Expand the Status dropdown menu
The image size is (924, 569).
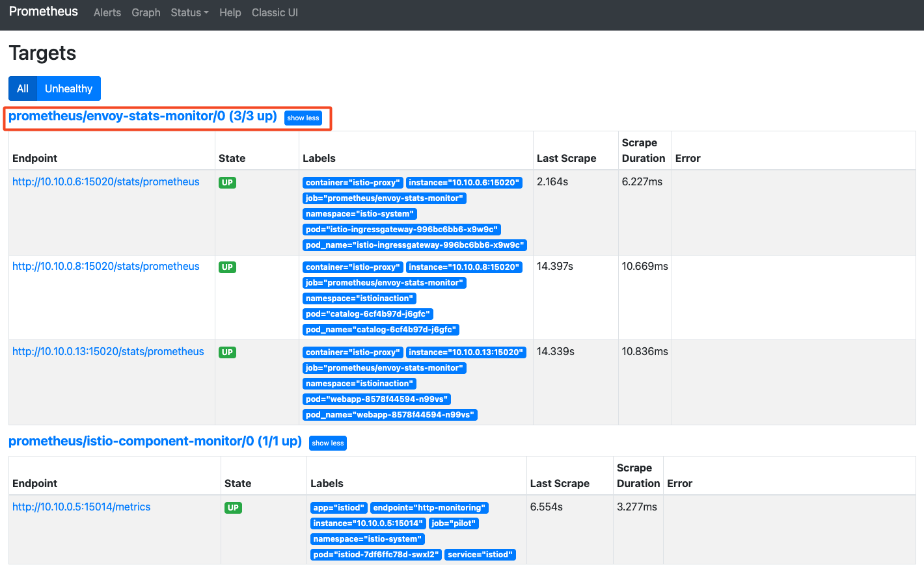pyautogui.click(x=189, y=12)
